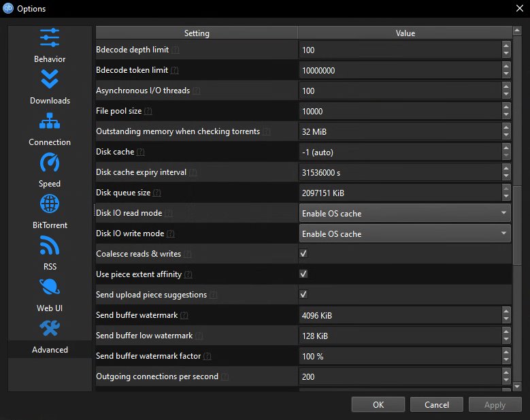530x420 pixels.
Task: Expand the Disk IO read mode dropdown
Action: pyautogui.click(x=405, y=213)
